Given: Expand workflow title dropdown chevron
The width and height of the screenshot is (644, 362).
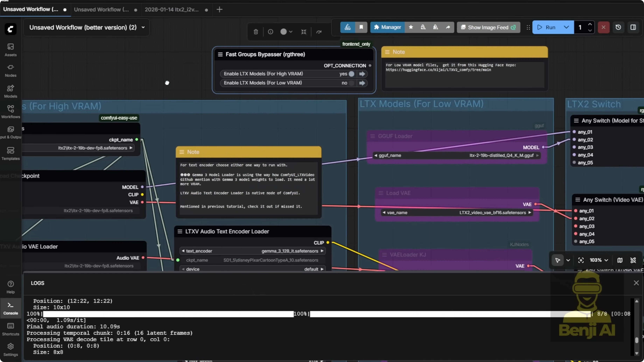Looking at the screenshot, I should point(143,27).
